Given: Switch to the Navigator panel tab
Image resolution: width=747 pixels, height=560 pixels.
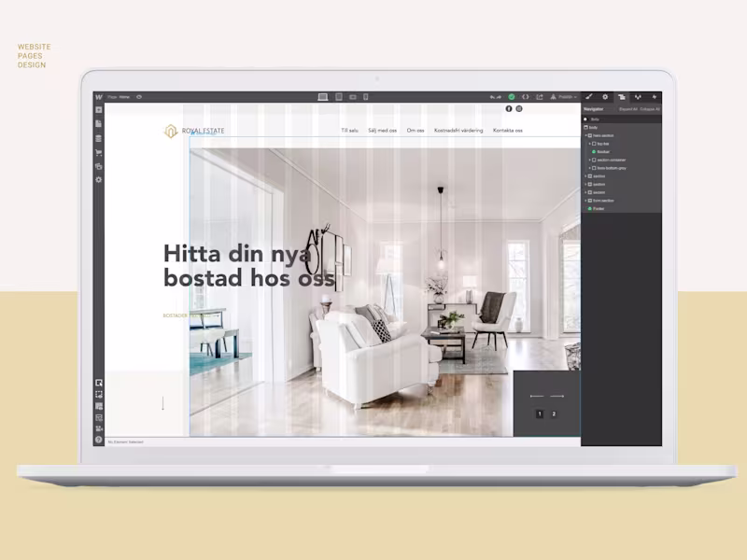Looking at the screenshot, I should pos(623,96).
